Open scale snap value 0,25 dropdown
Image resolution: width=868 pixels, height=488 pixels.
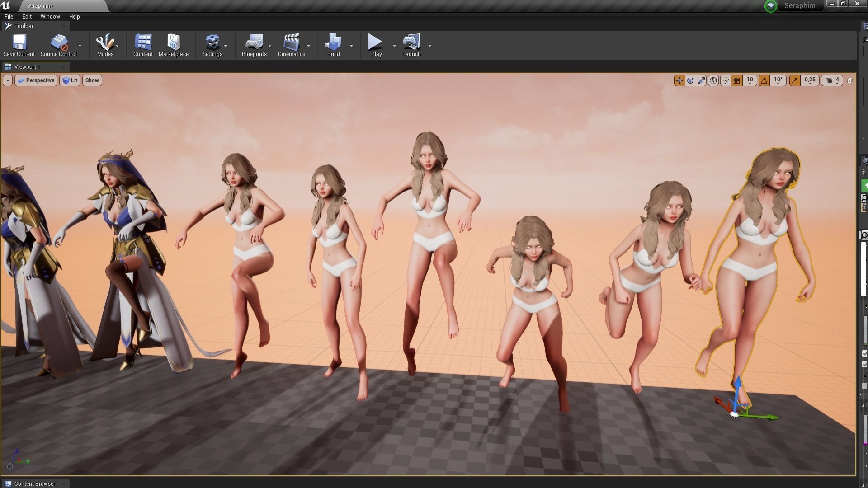(x=810, y=80)
